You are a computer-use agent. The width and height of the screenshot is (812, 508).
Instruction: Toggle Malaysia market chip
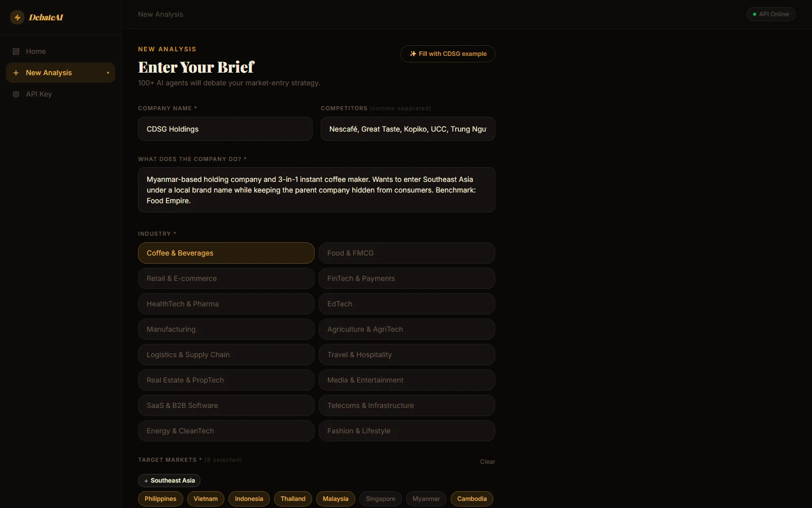335,499
